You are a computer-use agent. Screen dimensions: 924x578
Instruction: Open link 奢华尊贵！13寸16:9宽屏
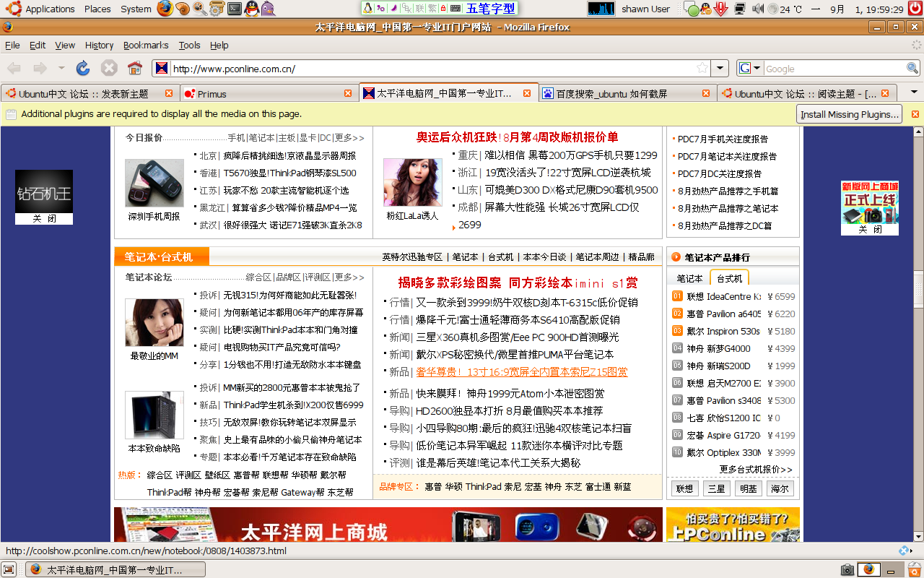522,372
